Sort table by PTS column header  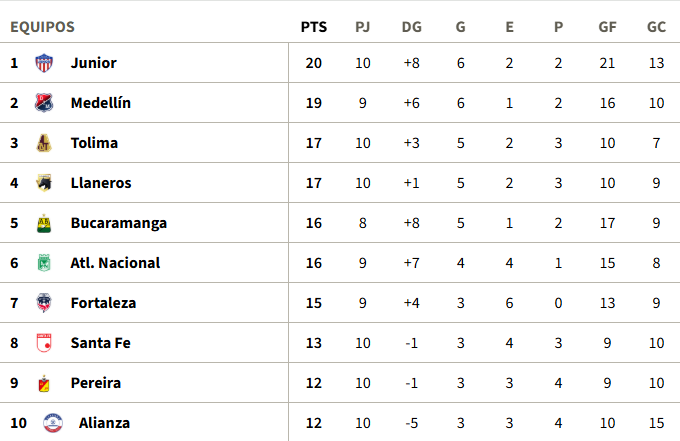pyautogui.click(x=314, y=27)
